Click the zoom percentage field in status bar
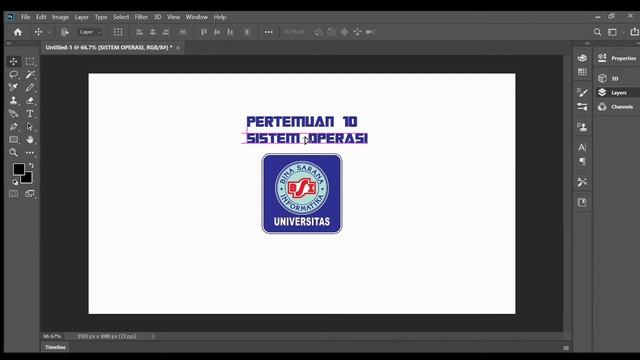This screenshot has height=360, width=640. pos(52,336)
